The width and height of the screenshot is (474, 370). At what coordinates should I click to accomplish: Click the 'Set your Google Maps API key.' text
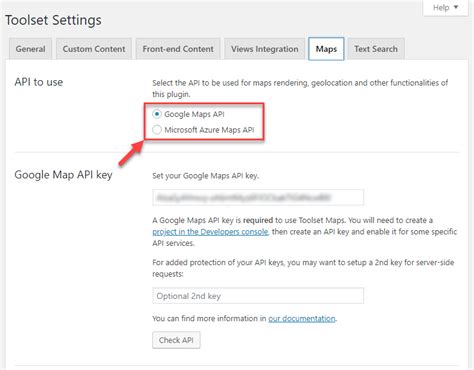(205, 176)
